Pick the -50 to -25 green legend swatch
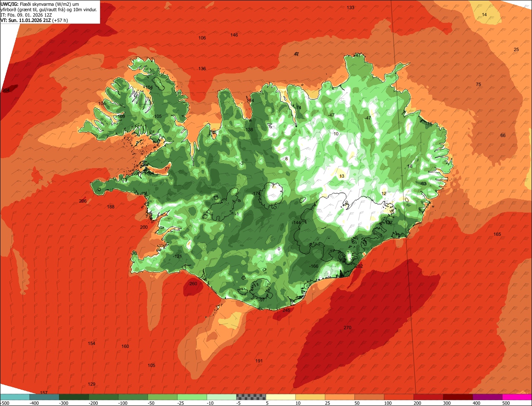The height and width of the screenshot is (406, 532). [x=162, y=397]
